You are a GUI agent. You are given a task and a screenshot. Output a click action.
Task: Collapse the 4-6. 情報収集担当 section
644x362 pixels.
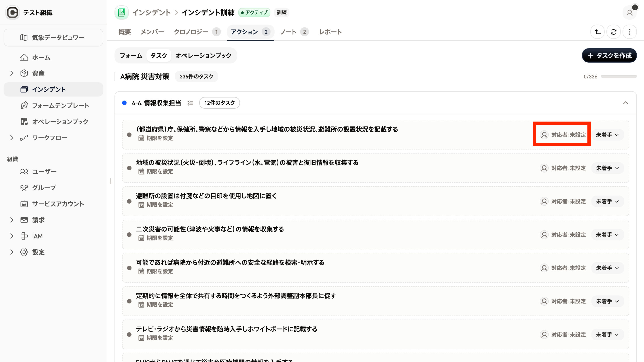(x=625, y=103)
